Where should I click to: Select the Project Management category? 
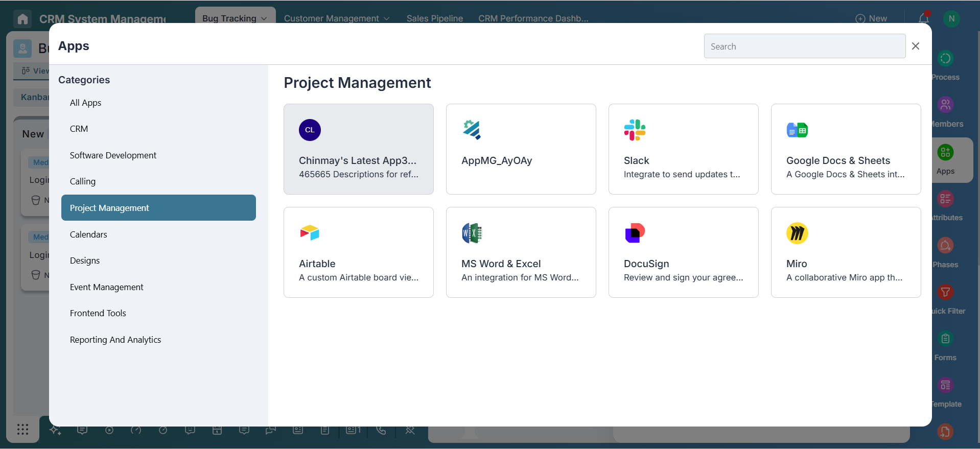(158, 208)
